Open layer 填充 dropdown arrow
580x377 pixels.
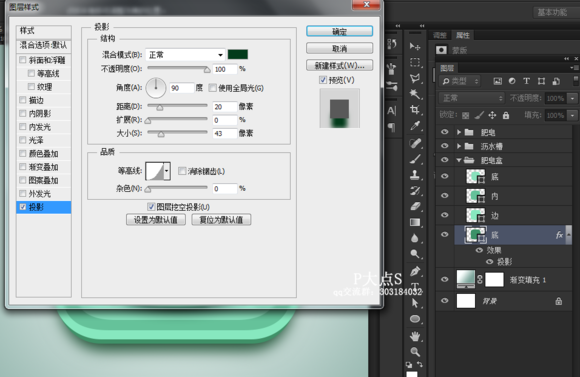(x=573, y=115)
